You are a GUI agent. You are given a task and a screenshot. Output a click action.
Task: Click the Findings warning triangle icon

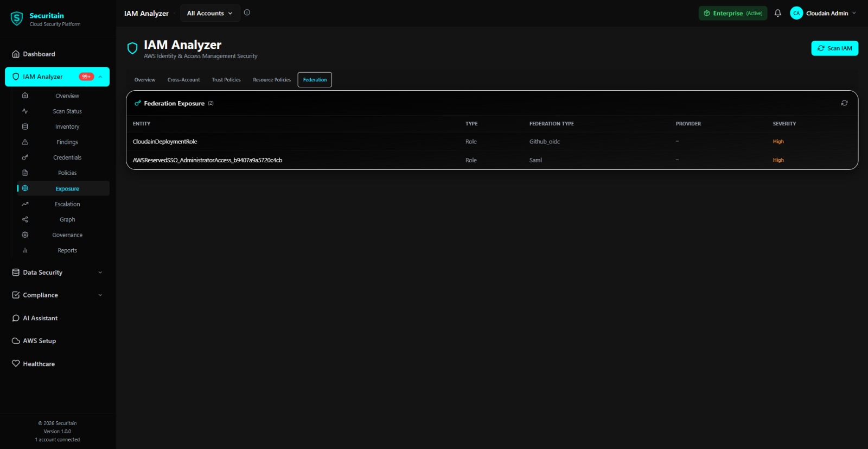pyautogui.click(x=25, y=142)
